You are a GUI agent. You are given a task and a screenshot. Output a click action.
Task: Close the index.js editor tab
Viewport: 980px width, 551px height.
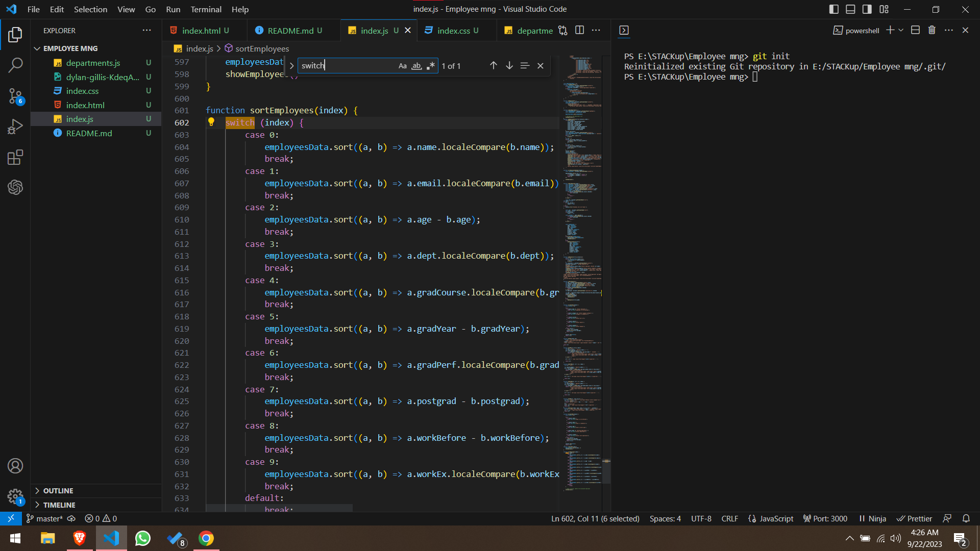tap(408, 31)
